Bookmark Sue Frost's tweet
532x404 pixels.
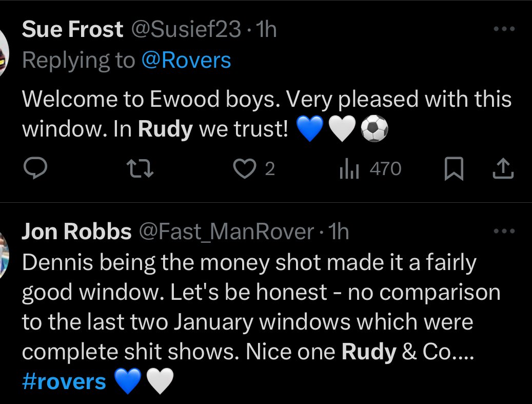(454, 168)
